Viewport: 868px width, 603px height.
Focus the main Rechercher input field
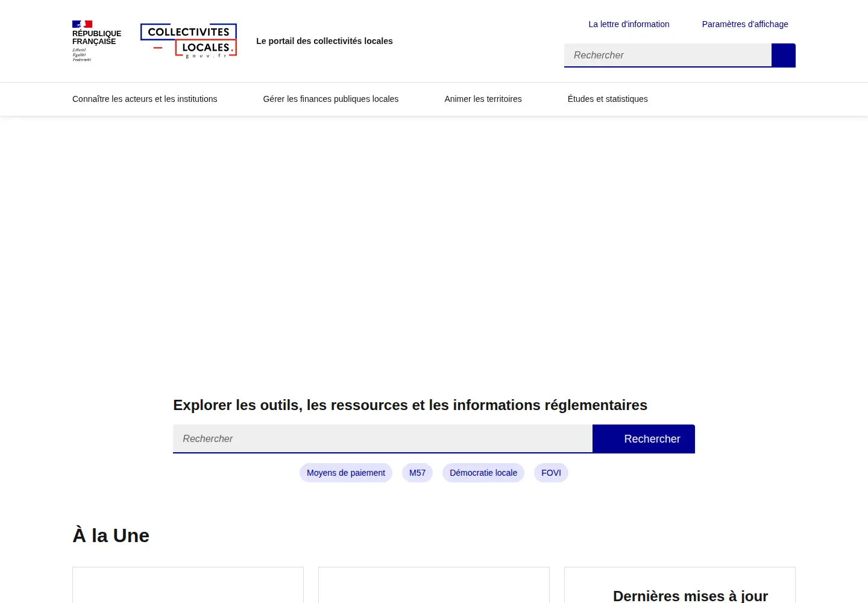coord(383,439)
